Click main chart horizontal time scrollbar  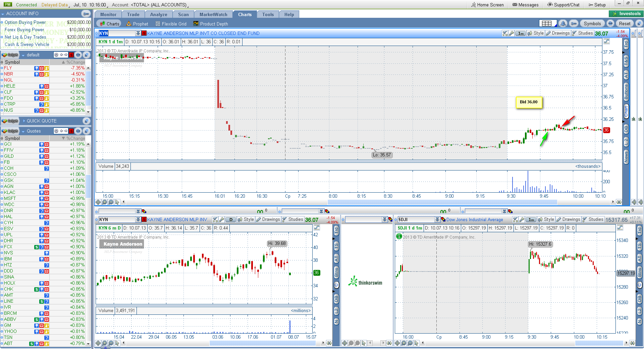click(442, 202)
